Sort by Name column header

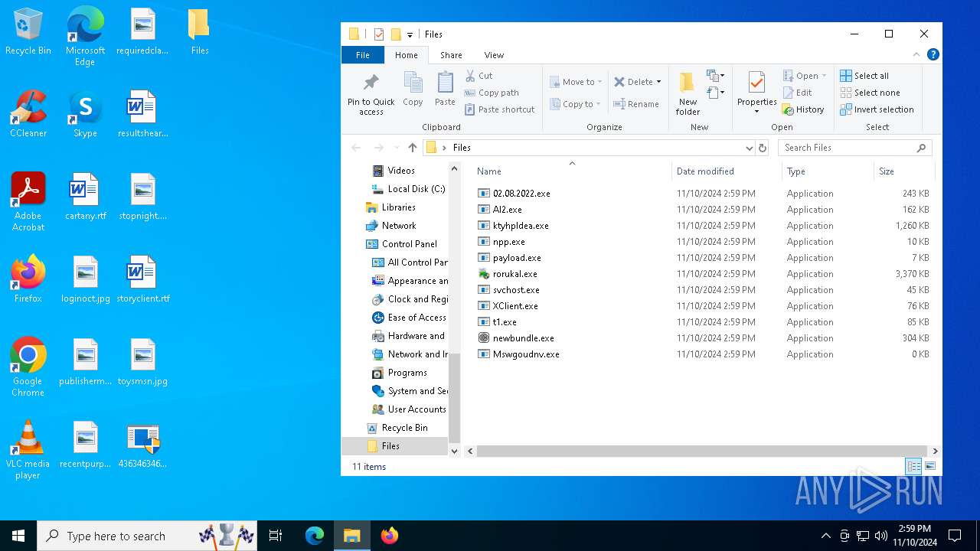point(571,171)
